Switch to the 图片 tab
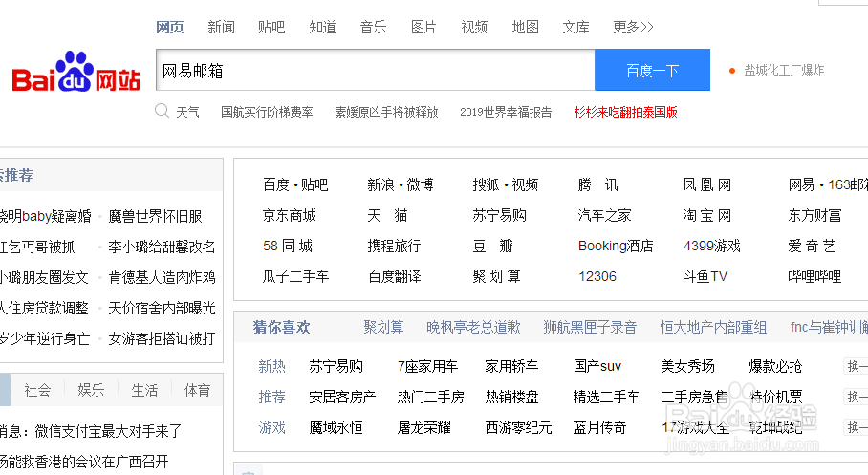Image resolution: width=868 pixels, height=475 pixels. coord(423,27)
